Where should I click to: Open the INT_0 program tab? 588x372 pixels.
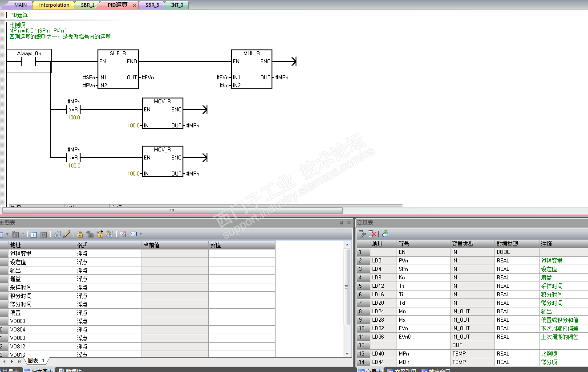pyautogui.click(x=177, y=5)
